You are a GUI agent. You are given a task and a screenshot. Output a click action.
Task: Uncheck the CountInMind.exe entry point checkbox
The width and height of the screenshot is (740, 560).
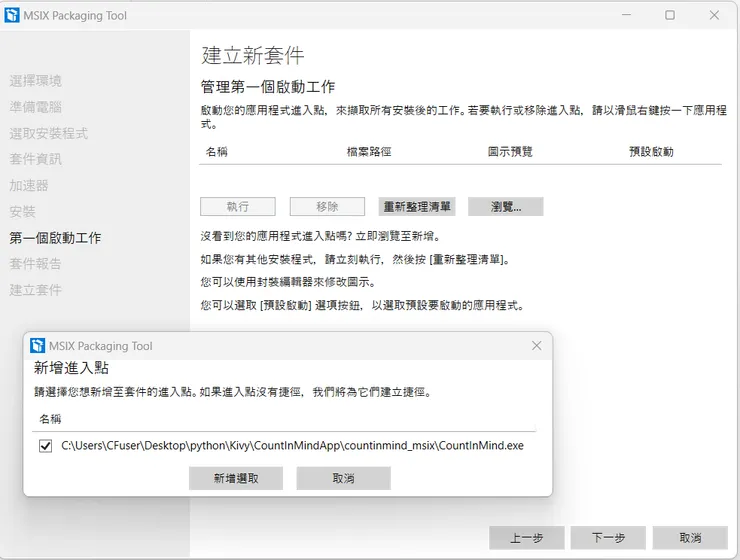[x=45, y=446]
